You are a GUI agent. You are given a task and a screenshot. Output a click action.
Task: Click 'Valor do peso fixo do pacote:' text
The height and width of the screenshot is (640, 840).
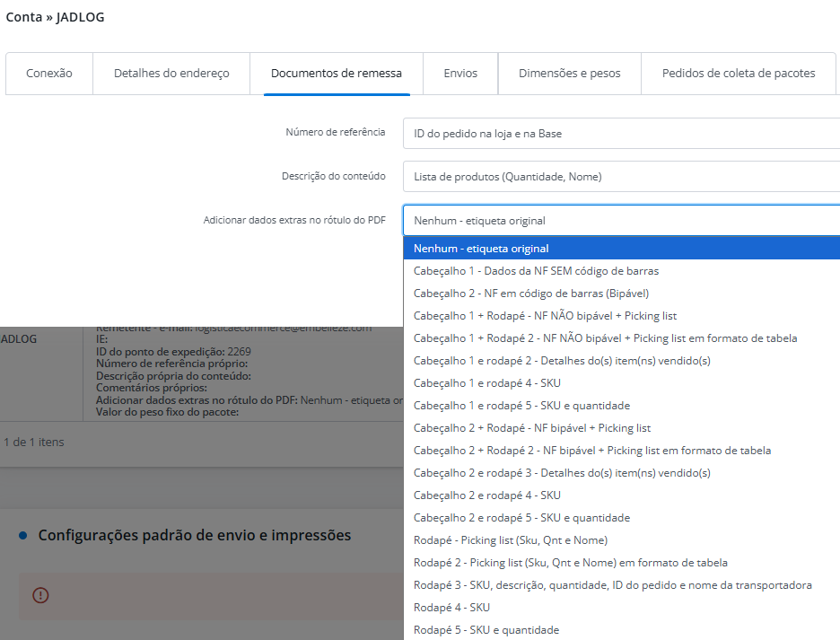(167, 412)
